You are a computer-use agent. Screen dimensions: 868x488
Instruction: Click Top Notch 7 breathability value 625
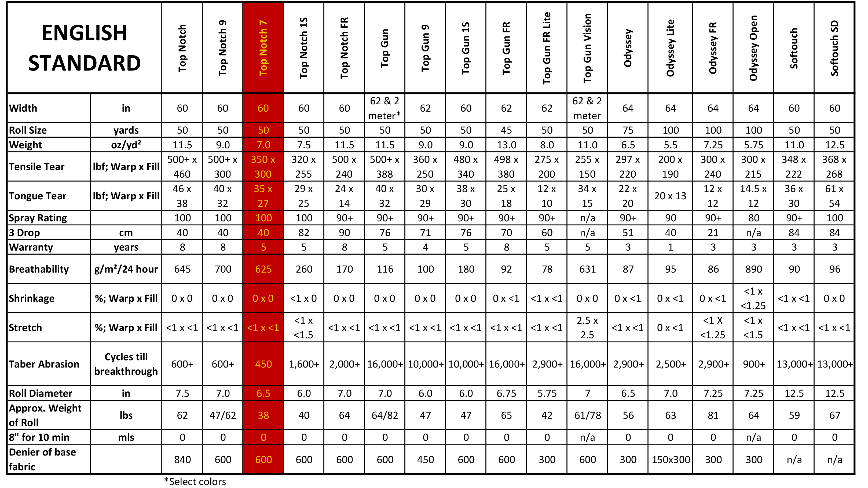click(x=263, y=269)
